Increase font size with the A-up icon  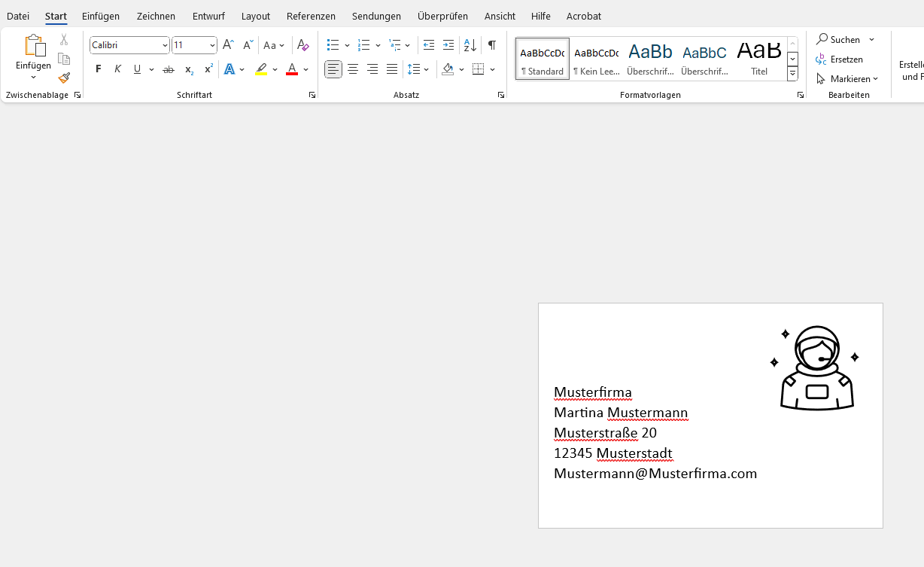pos(228,45)
